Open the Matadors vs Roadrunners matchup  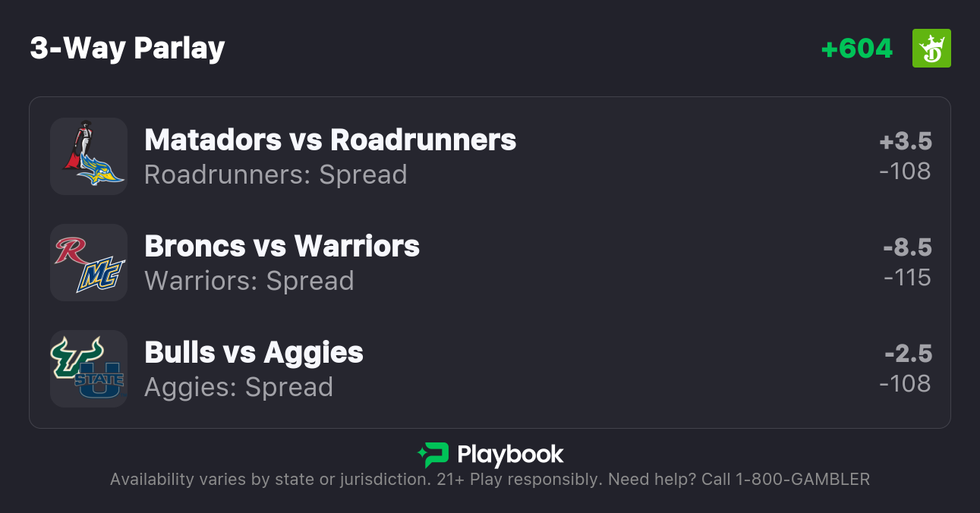330,140
